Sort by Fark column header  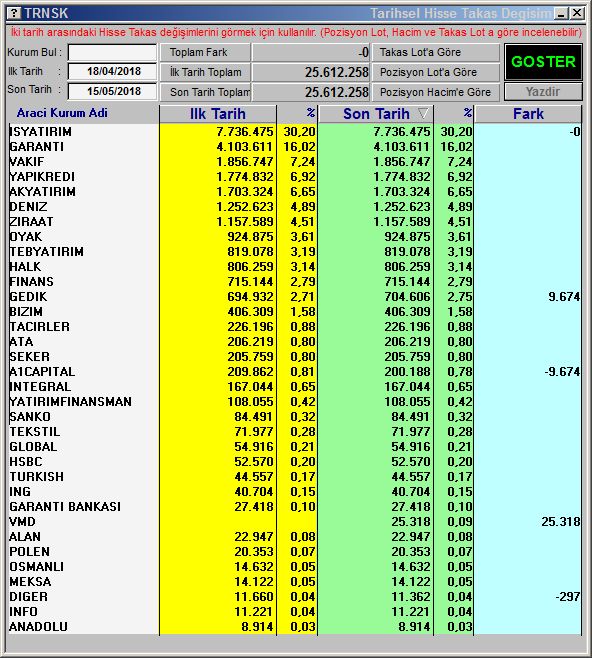(x=528, y=114)
